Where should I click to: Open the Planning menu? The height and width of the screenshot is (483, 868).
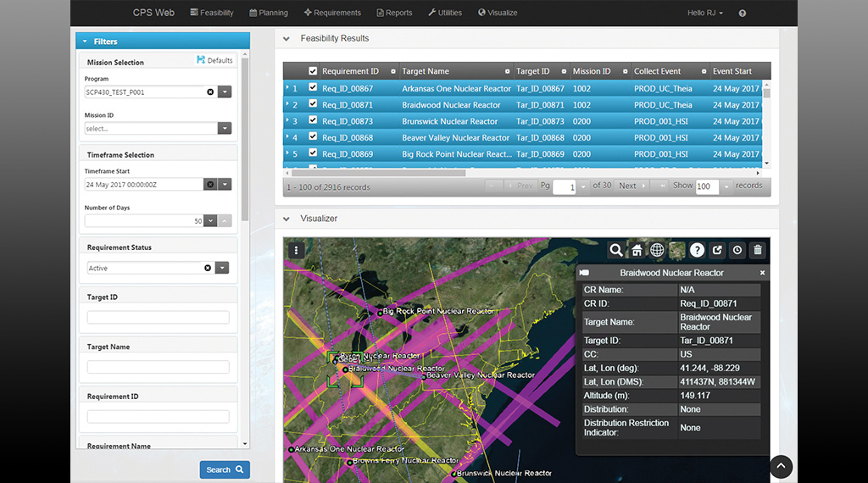(269, 13)
